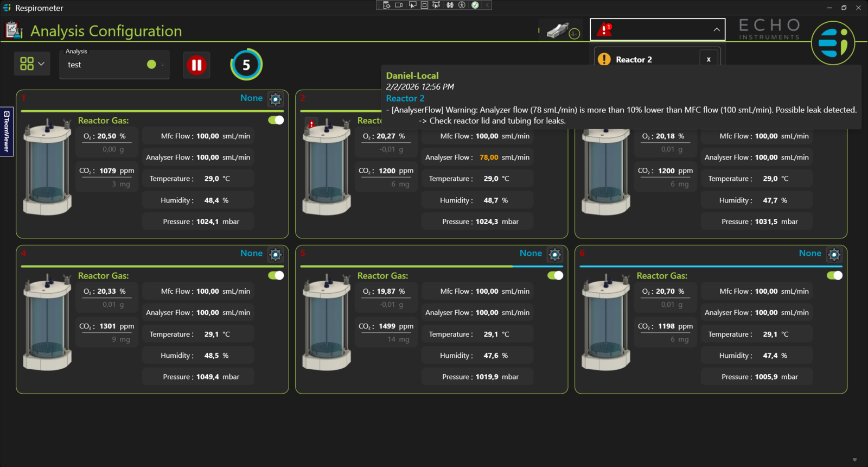Open Reactor 6 settings gear
Screen dimensions: 868x467
[x=834, y=254]
